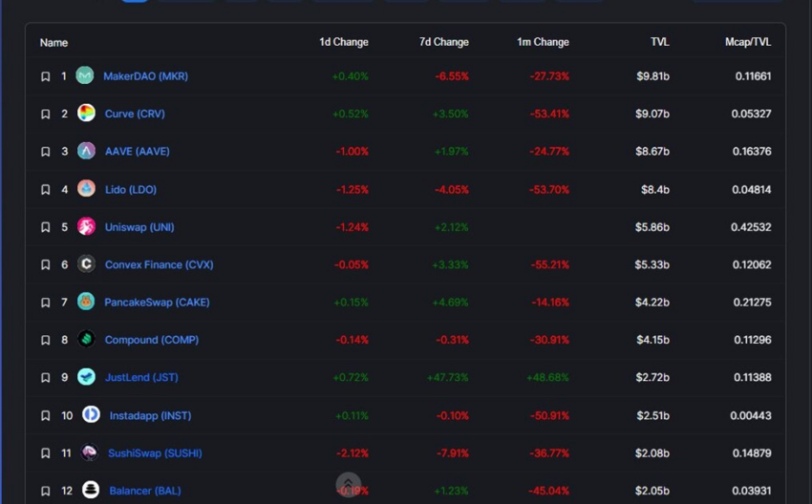
Task: Click the MakerDAO logo icon
Action: point(85,75)
